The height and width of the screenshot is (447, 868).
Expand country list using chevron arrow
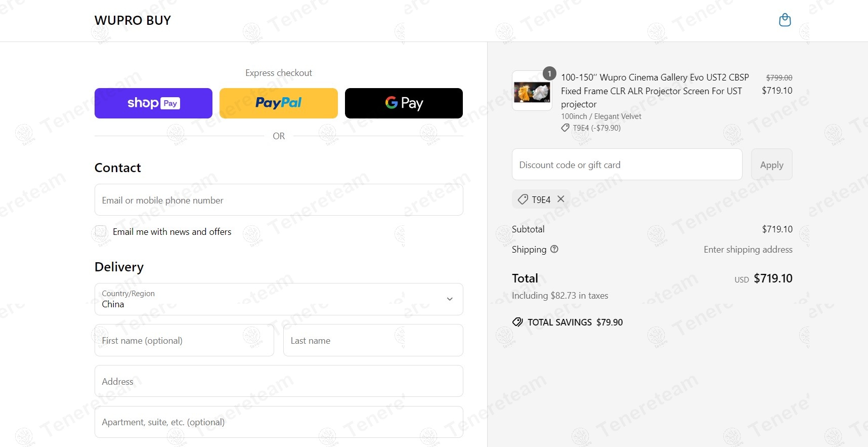tap(450, 299)
